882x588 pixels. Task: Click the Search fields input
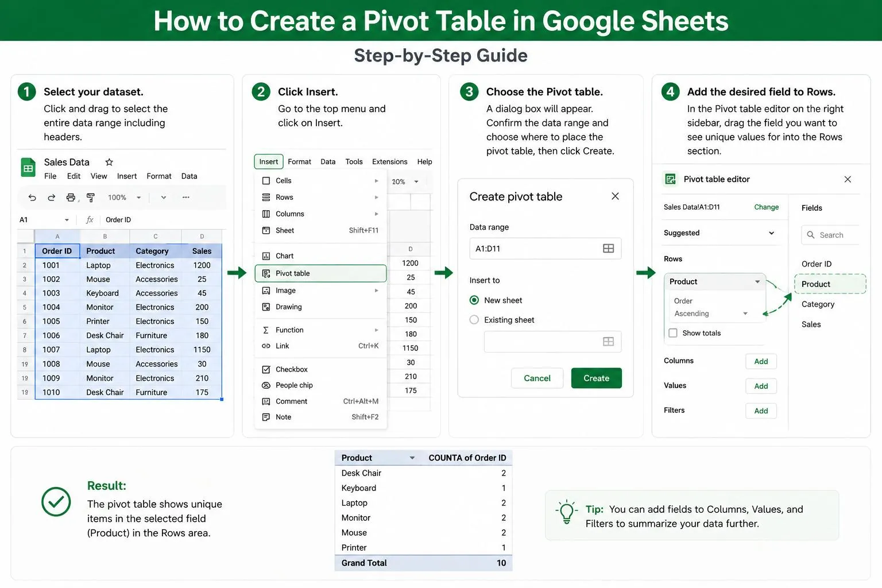(830, 235)
